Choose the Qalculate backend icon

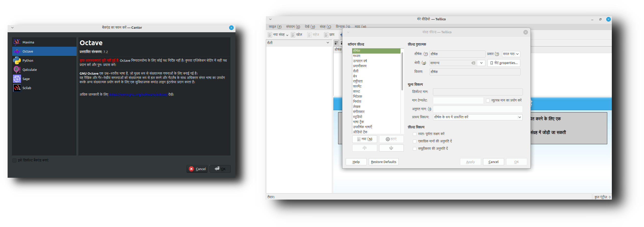[17, 70]
